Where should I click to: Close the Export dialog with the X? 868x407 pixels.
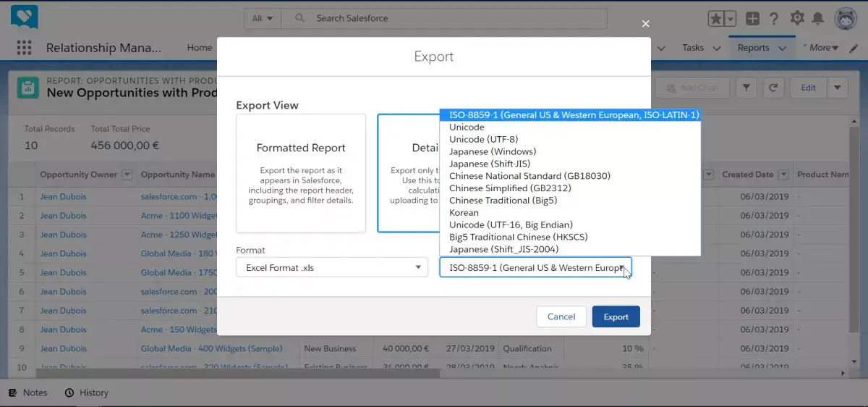(646, 24)
